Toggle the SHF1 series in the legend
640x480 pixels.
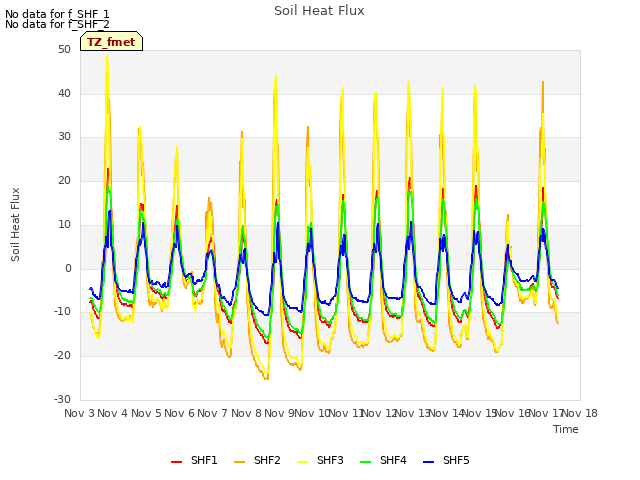coord(194,460)
